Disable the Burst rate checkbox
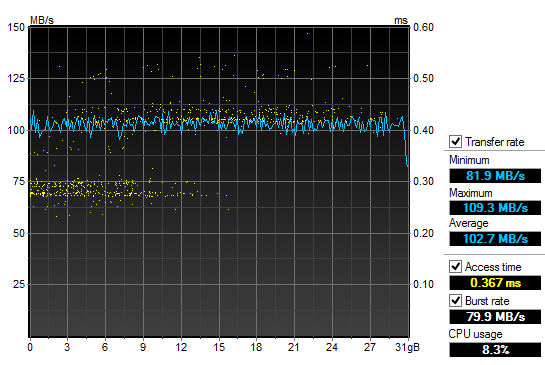 click(x=455, y=300)
